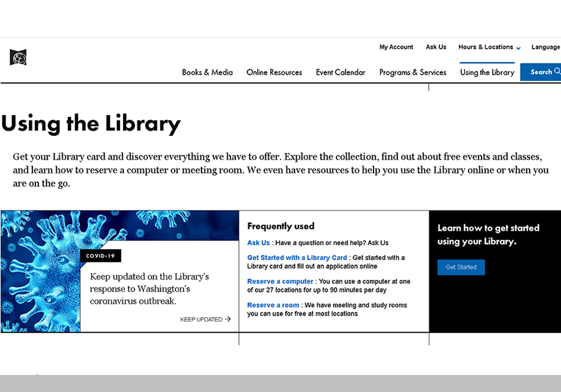Open the Event Calendar section
The height and width of the screenshot is (392, 561).
(340, 72)
